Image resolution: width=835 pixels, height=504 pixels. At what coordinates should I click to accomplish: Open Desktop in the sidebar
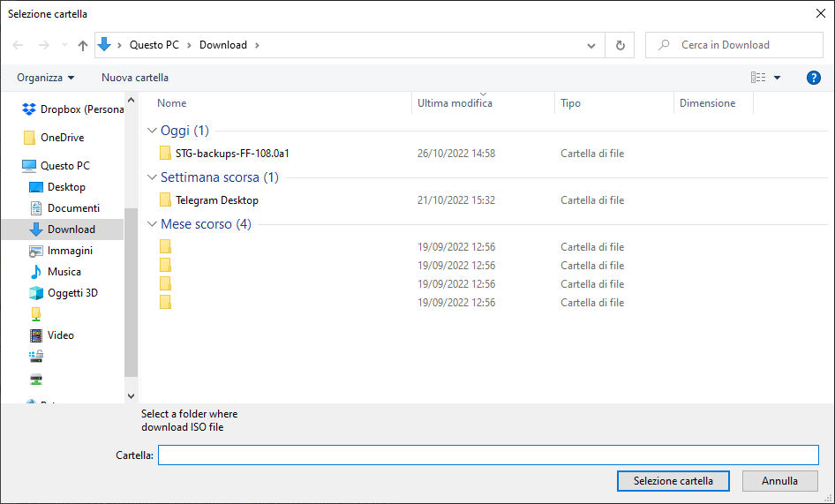pos(57,187)
